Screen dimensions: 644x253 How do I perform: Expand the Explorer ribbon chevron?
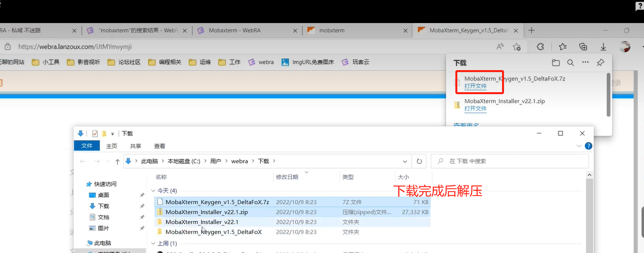click(x=578, y=146)
